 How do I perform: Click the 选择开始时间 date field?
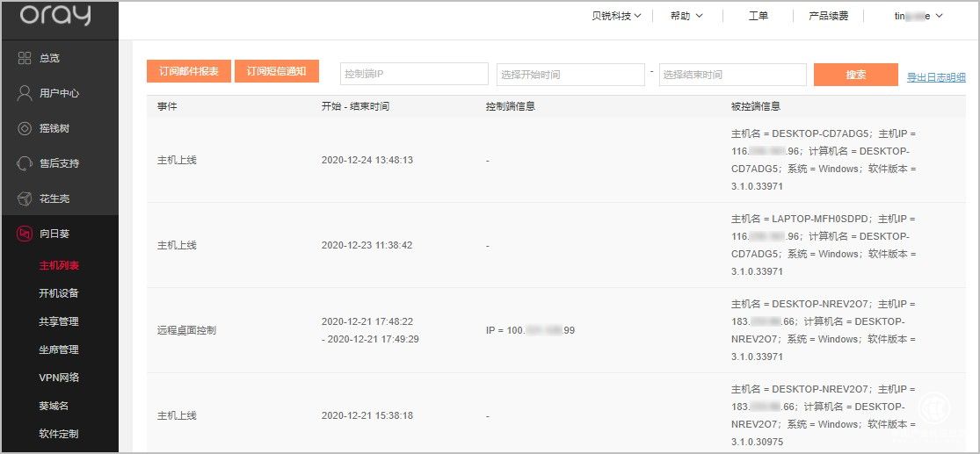570,75
